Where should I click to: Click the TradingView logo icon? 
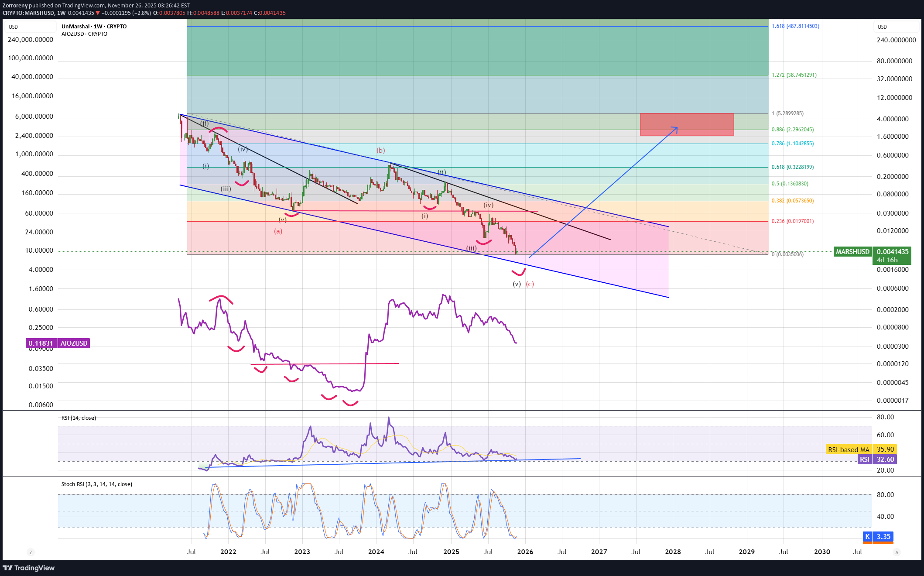[x=7, y=568]
